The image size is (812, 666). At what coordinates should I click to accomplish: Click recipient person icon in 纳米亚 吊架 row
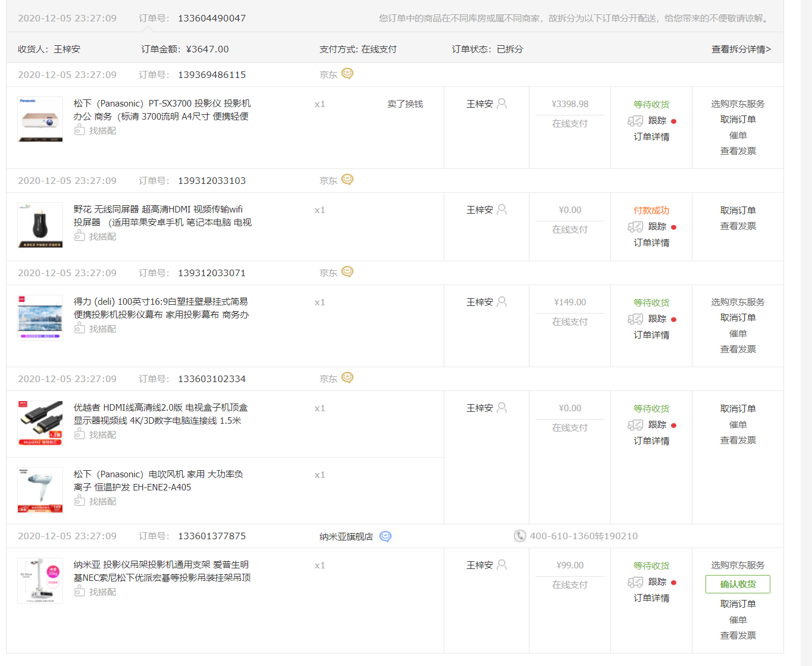click(x=502, y=565)
